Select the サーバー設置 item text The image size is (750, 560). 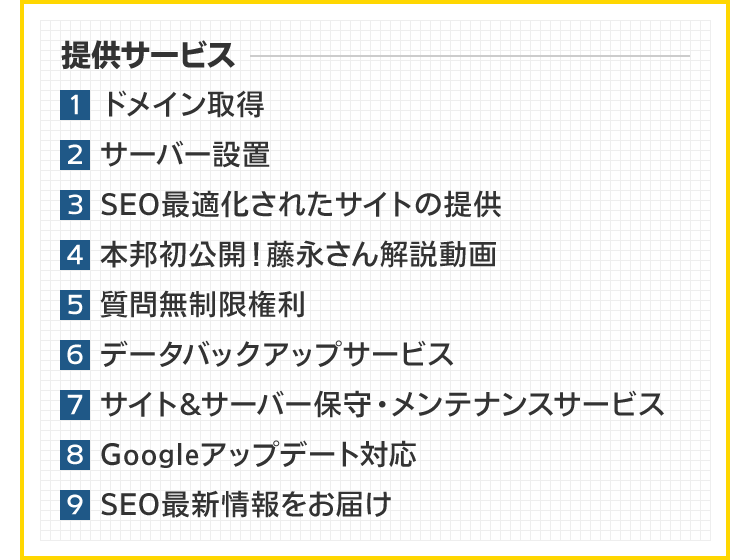(x=185, y=155)
